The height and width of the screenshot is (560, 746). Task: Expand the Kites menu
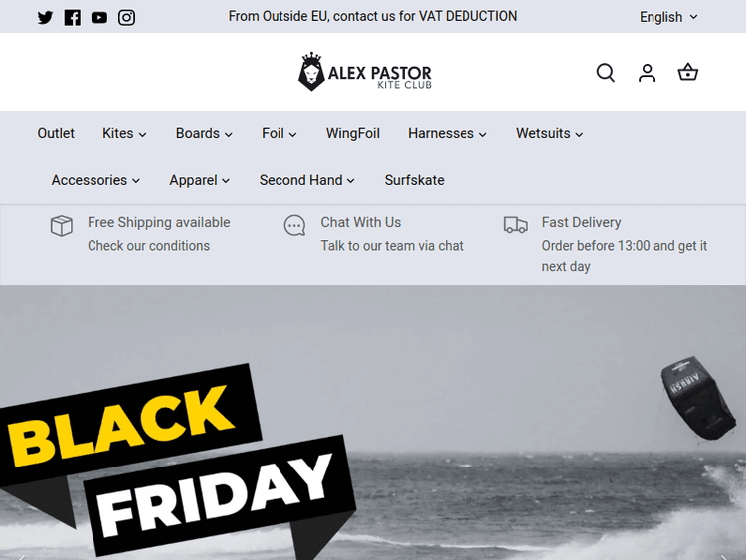[x=124, y=133]
